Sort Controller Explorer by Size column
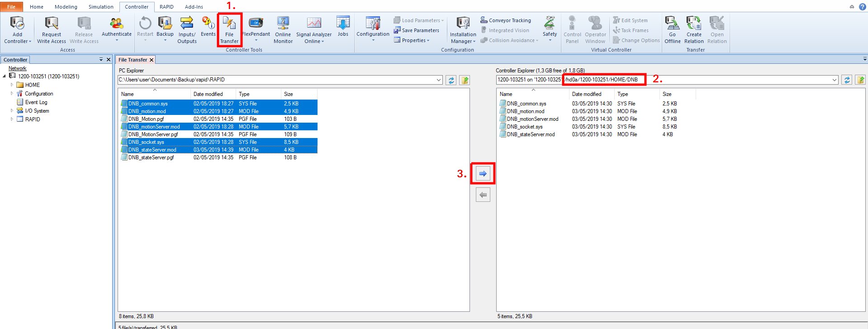The image size is (868, 329). coord(678,94)
